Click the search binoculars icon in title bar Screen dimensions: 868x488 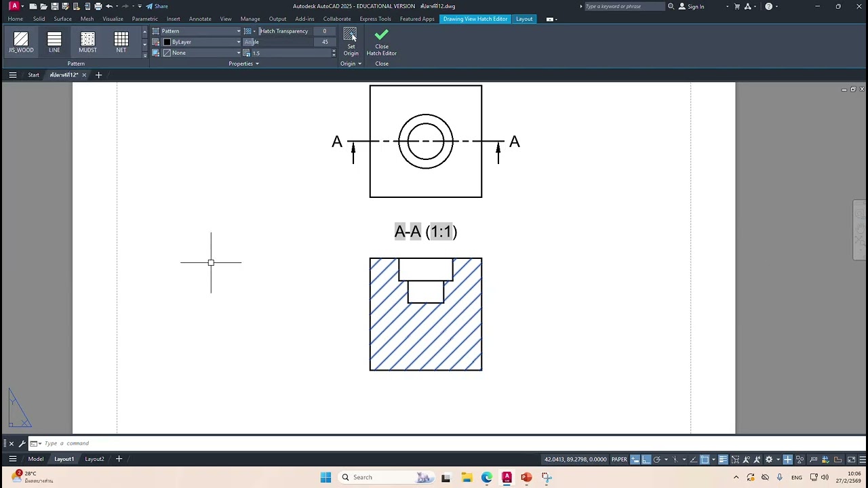click(x=671, y=6)
